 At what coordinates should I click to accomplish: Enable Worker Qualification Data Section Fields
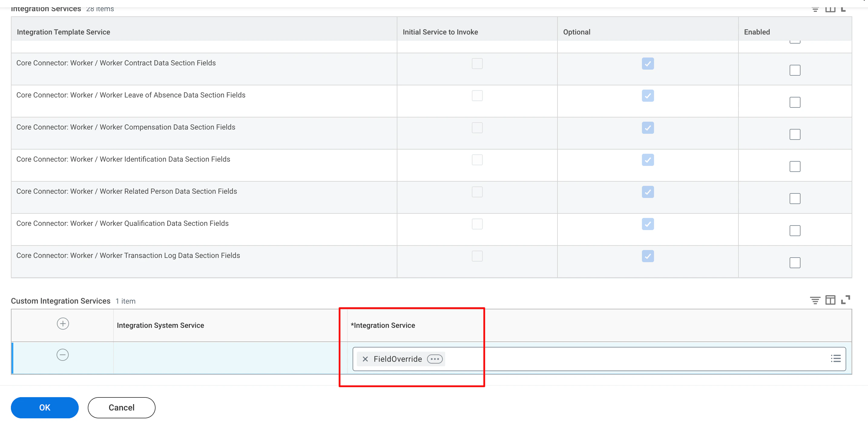[x=795, y=231]
